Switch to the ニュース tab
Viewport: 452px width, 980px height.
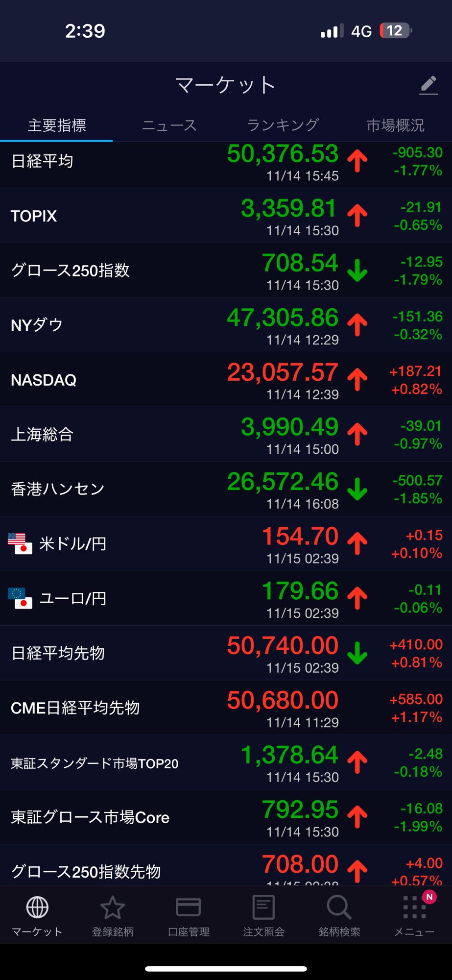(169, 125)
